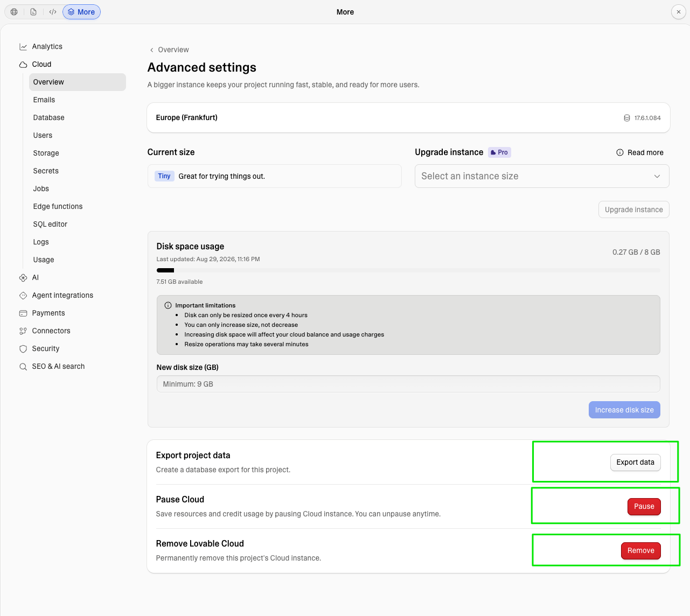Click the Cloud icon in sidebar
Viewport: 690px width, 616px height.
[23, 65]
